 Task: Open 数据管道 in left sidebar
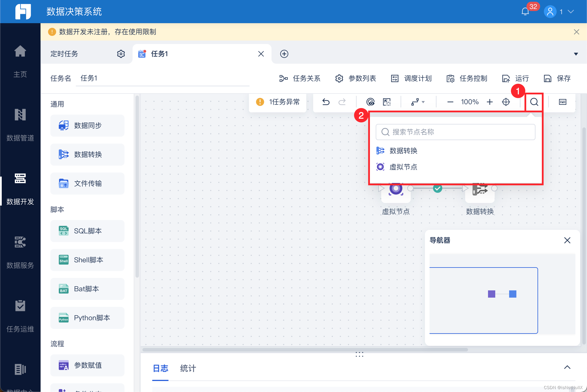[x=20, y=124]
